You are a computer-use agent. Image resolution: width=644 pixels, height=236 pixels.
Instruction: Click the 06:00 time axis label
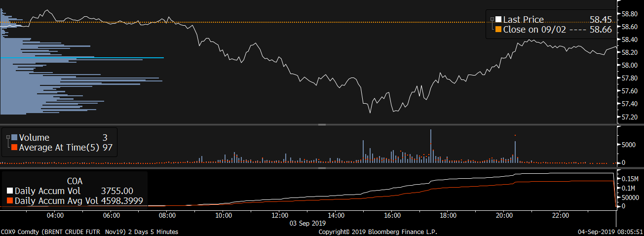click(111, 215)
